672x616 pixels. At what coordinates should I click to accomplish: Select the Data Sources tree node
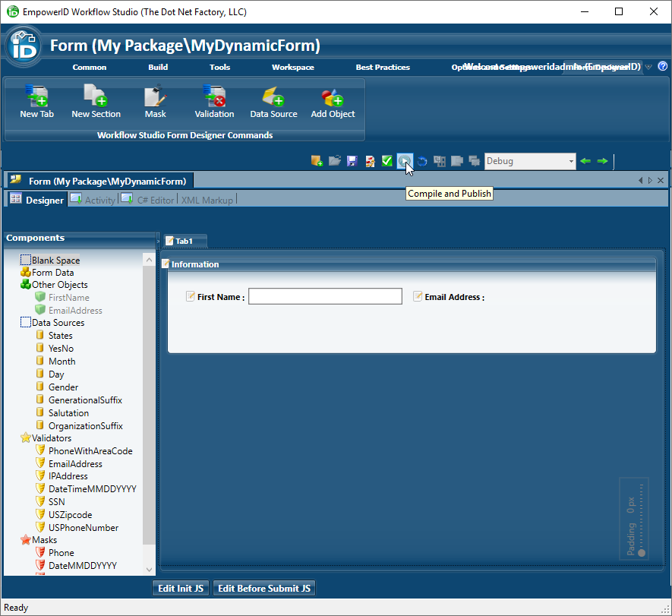(x=58, y=323)
